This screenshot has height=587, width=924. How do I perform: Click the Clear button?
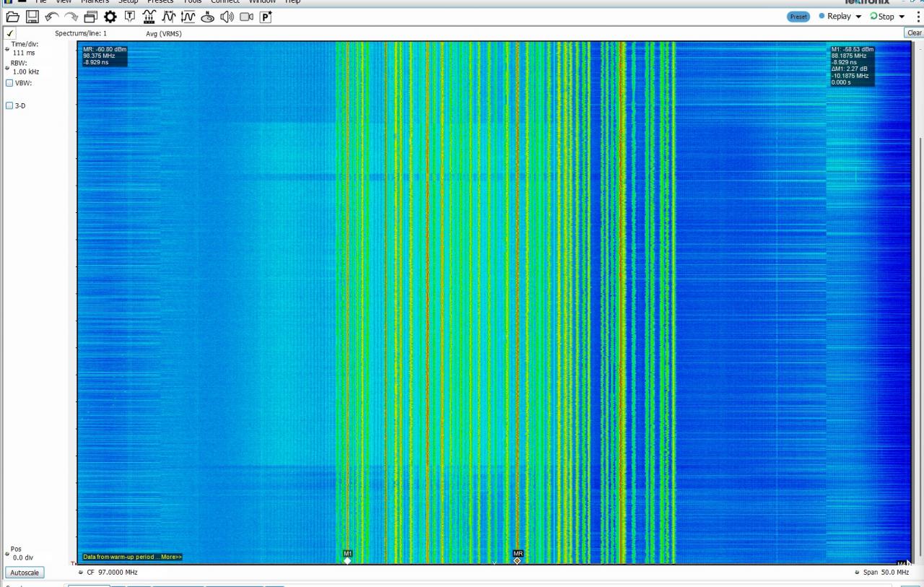914,33
